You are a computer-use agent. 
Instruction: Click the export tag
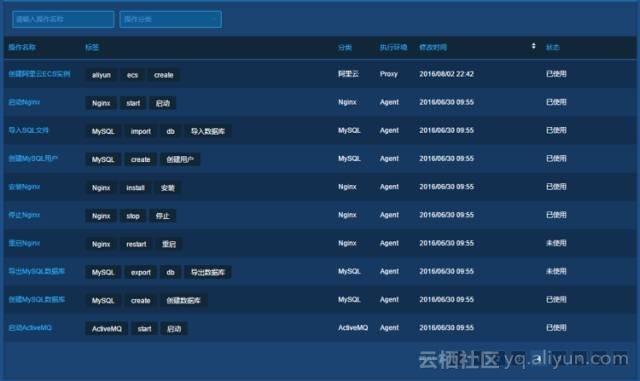pos(140,272)
